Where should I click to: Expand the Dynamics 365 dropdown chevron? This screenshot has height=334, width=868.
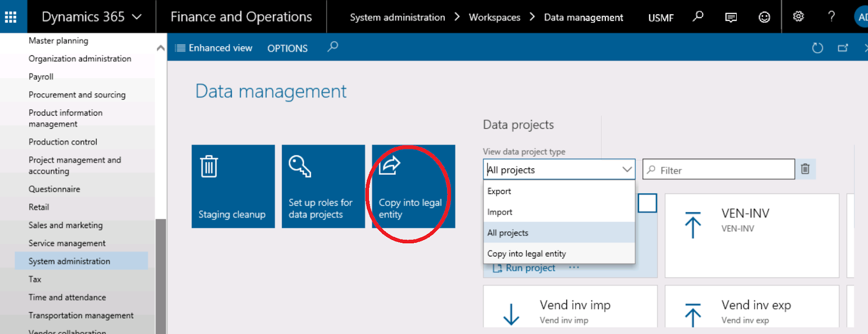pos(137,17)
